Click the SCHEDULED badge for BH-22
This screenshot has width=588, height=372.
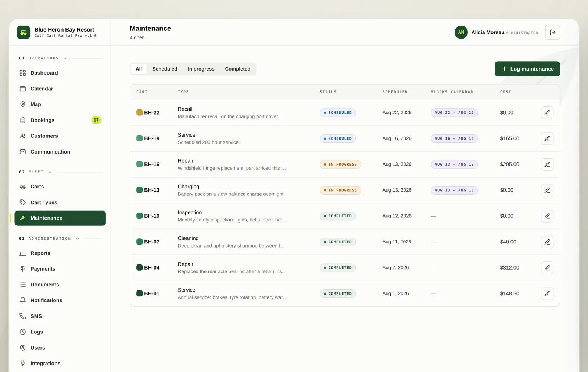[338, 113]
